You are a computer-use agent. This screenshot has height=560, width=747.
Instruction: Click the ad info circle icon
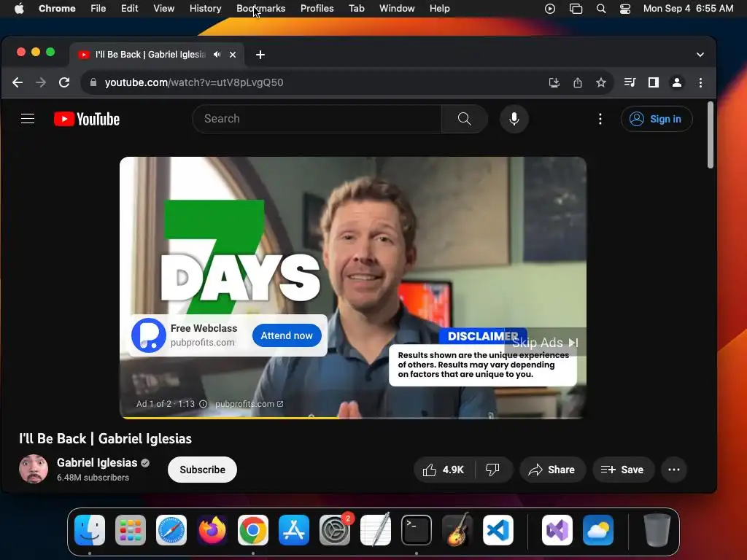203,404
